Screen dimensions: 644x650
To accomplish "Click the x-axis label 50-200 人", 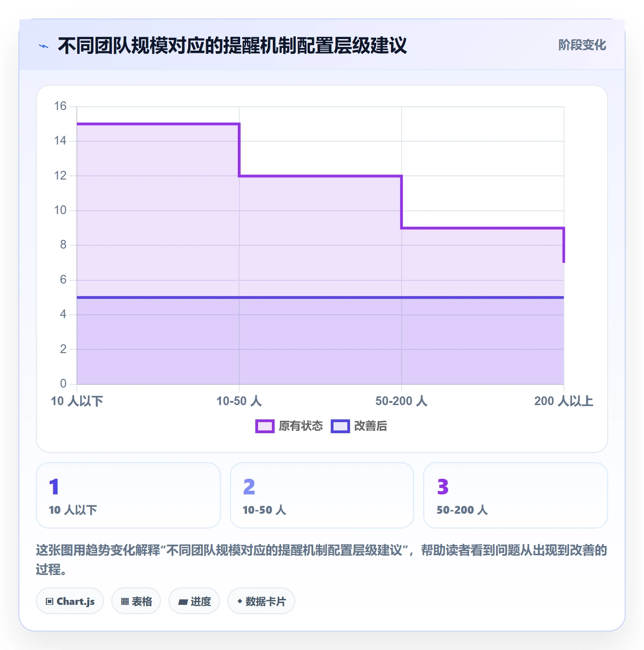I will pyautogui.click(x=402, y=401).
